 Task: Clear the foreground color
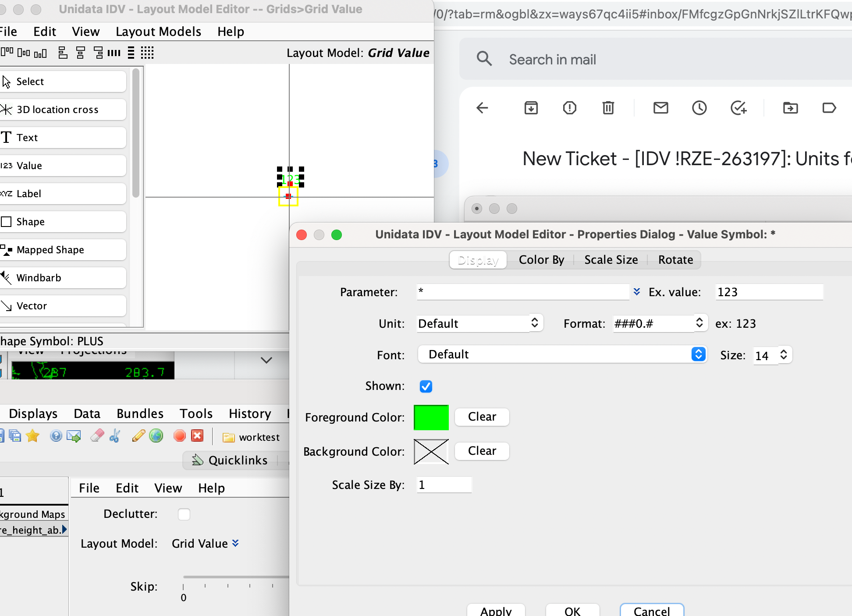tap(482, 417)
